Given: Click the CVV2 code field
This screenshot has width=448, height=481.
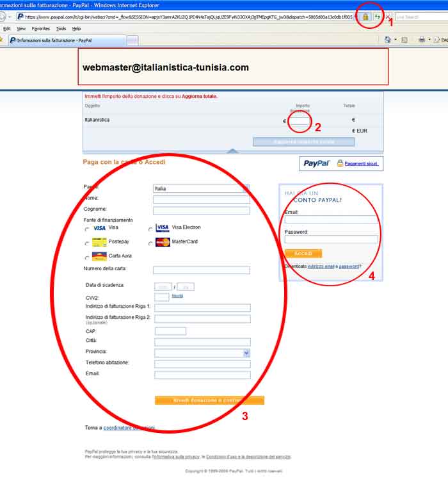Looking at the screenshot, I should [162, 297].
